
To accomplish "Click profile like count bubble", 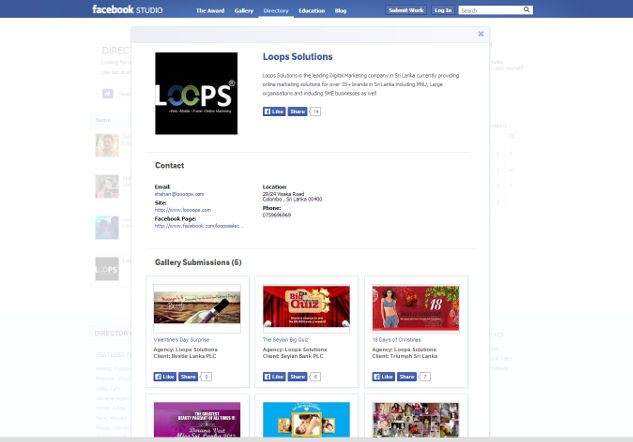I will click(x=315, y=111).
